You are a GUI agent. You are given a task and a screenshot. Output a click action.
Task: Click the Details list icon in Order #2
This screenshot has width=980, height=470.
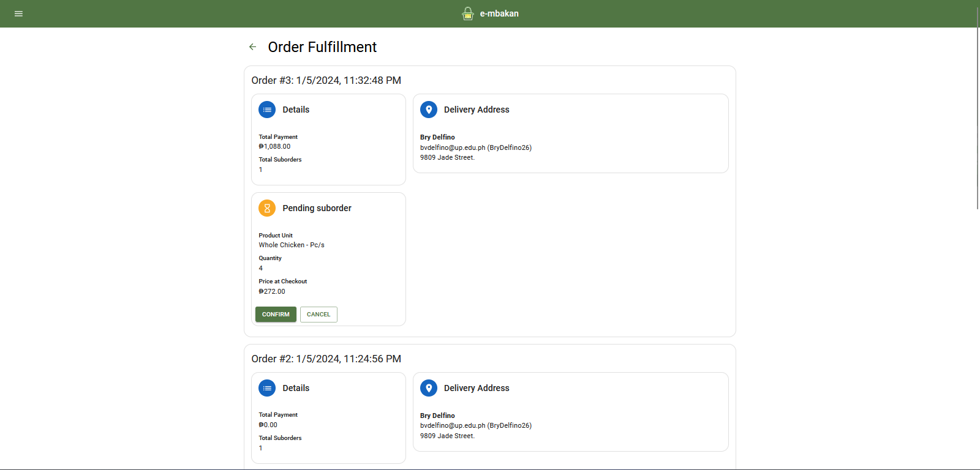(267, 388)
